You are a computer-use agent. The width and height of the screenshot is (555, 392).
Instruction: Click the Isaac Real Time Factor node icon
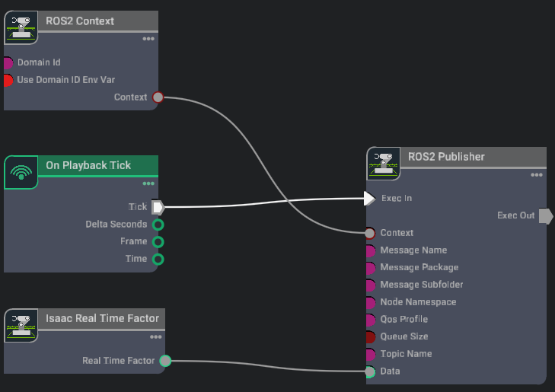pyautogui.click(x=21, y=325)
